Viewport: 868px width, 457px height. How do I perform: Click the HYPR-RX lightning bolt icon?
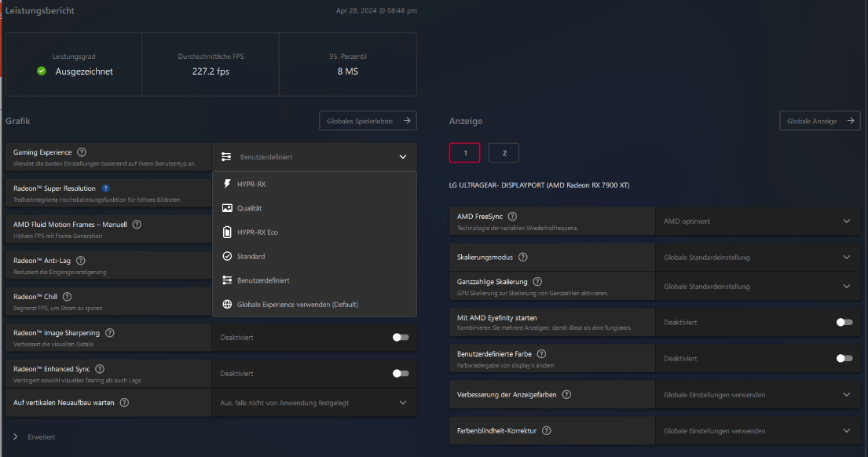[x=227, y=184]
